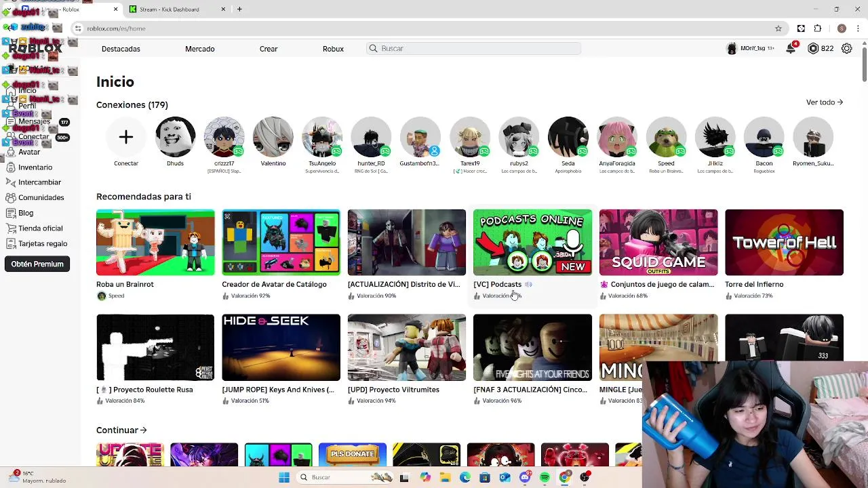Open the Squid Game outfits card

pos(658,254)
